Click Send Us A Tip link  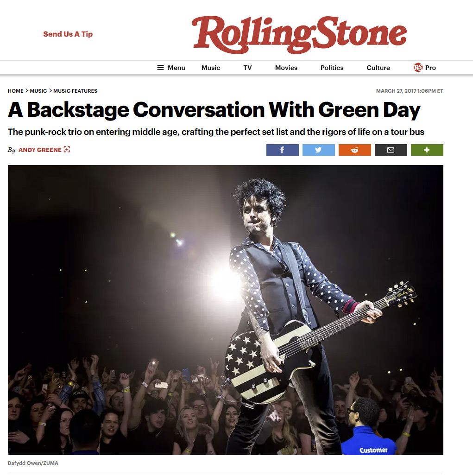pos(68,34)
